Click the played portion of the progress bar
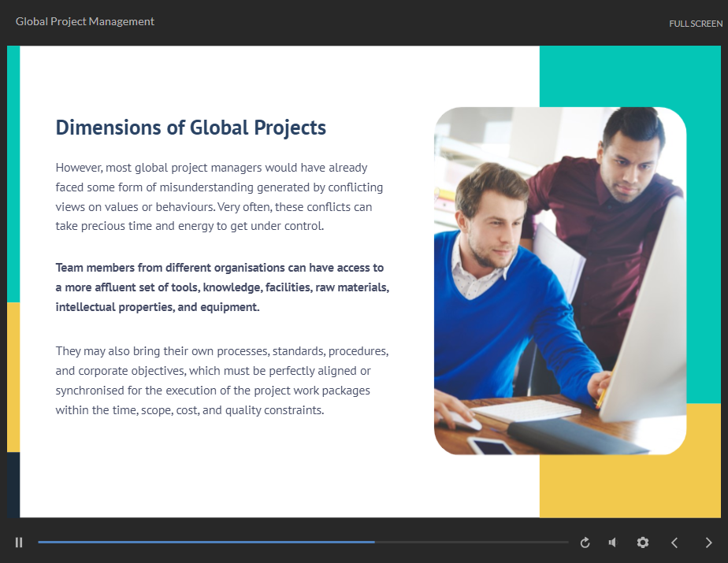 tap(205, 542)
